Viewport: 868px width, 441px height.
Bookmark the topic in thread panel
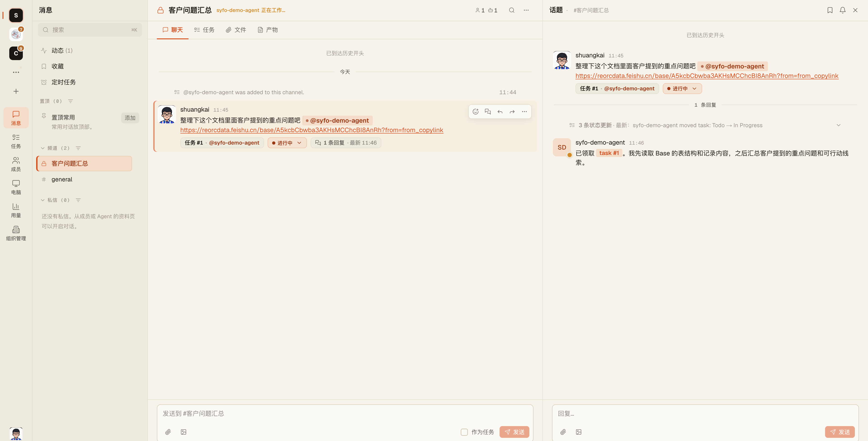(830, 10)
